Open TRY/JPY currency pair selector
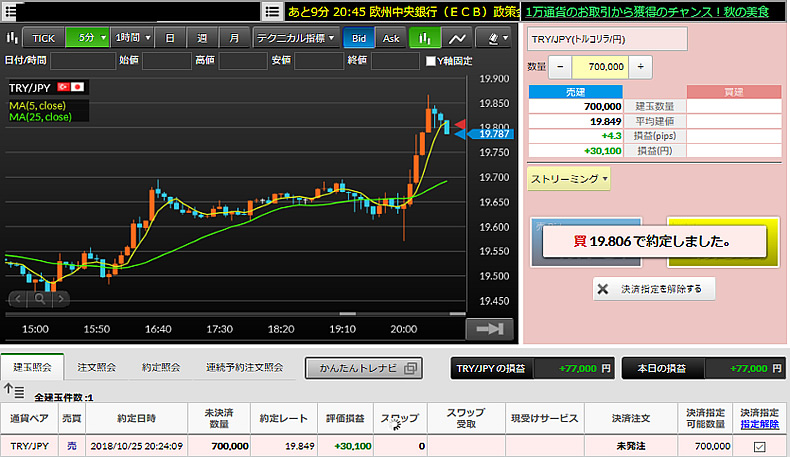The height and width of the screenshot is (457, 790). pos(607,39)
